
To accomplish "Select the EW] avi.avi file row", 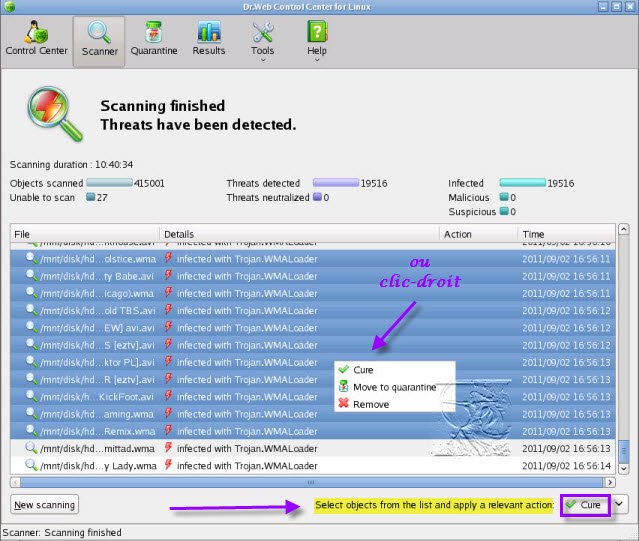I will pos(313,328).
